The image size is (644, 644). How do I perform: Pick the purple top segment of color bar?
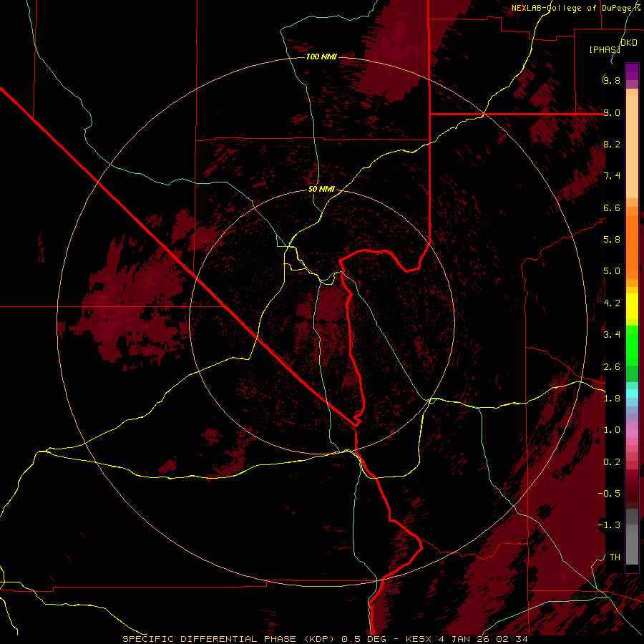(x=632, y=72)
